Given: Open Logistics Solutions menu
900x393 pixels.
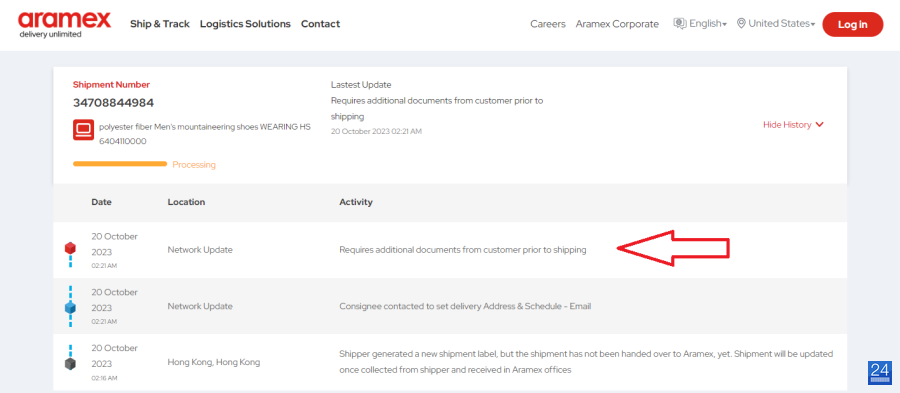Looking at the screenshot, I should (245, 24).
